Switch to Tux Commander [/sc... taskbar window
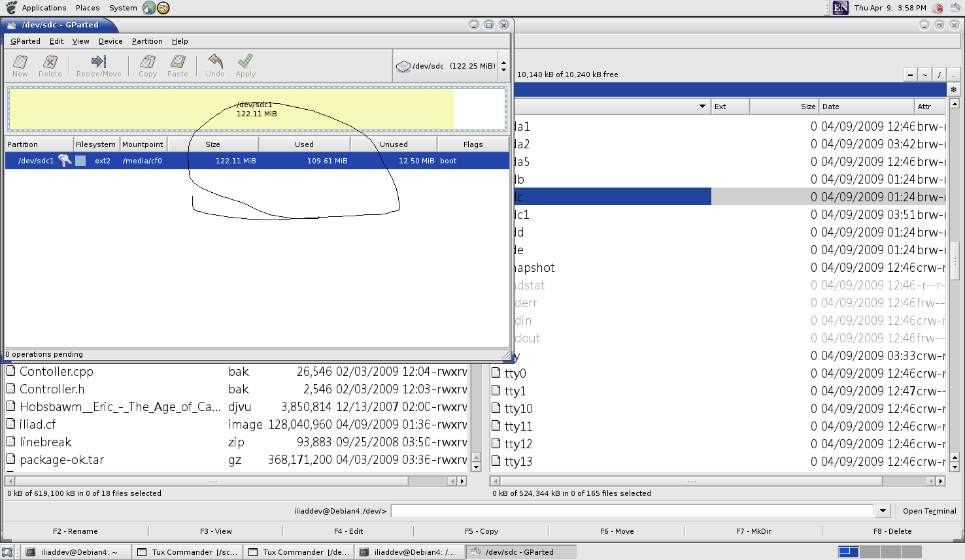This screenshot has height=560, width=965. (187, 552)
